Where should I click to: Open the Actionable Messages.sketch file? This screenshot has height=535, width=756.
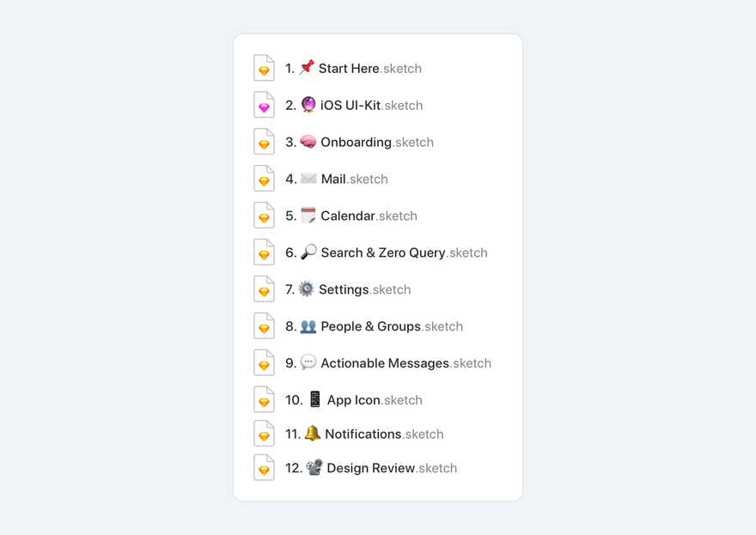coord(406,363)
